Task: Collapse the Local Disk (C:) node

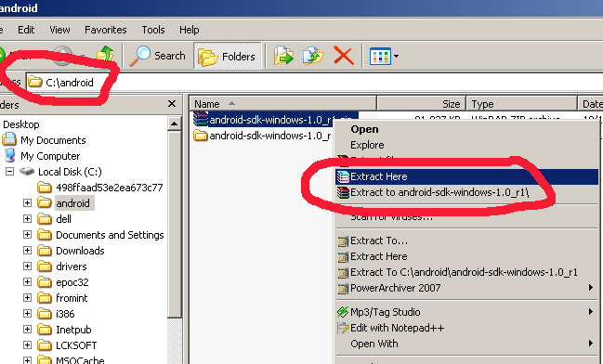Action: click(x=9, y=172)
